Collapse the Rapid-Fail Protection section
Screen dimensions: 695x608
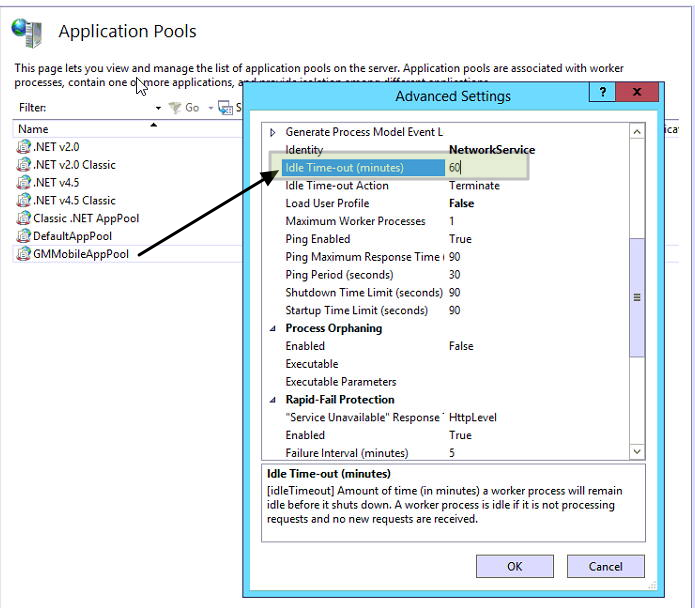(x=273, y=400)
